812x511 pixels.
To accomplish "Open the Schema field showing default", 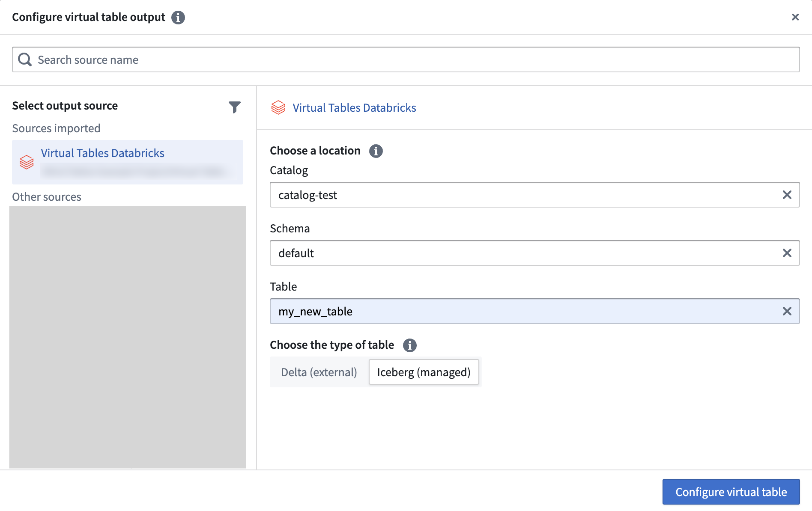I will (x=534, y=253).
